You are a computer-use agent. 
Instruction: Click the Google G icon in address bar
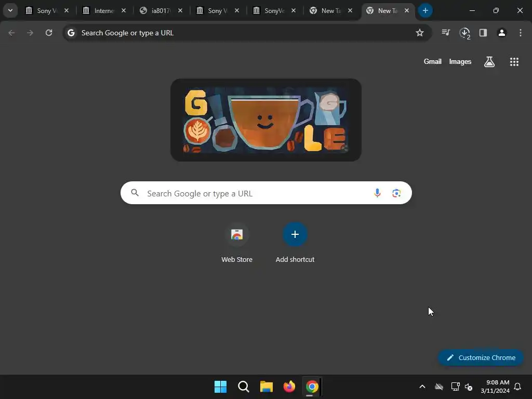coord(71,33)
